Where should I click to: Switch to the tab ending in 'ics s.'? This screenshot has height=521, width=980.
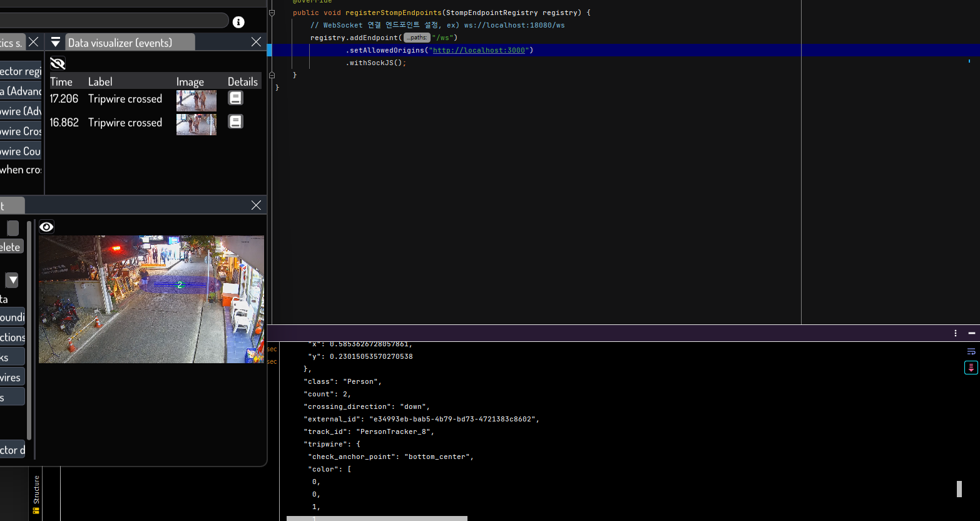(12, 43)
